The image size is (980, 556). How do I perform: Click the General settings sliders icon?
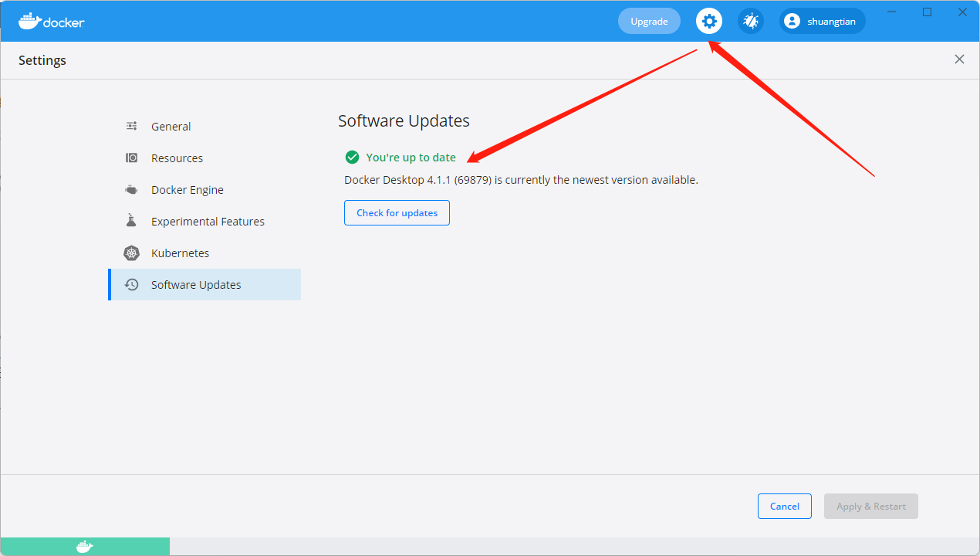(x=132, y=126)
